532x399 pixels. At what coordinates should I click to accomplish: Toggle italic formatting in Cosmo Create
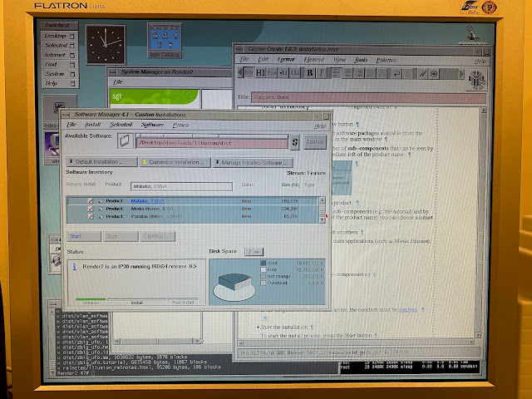tap(321, 73)
